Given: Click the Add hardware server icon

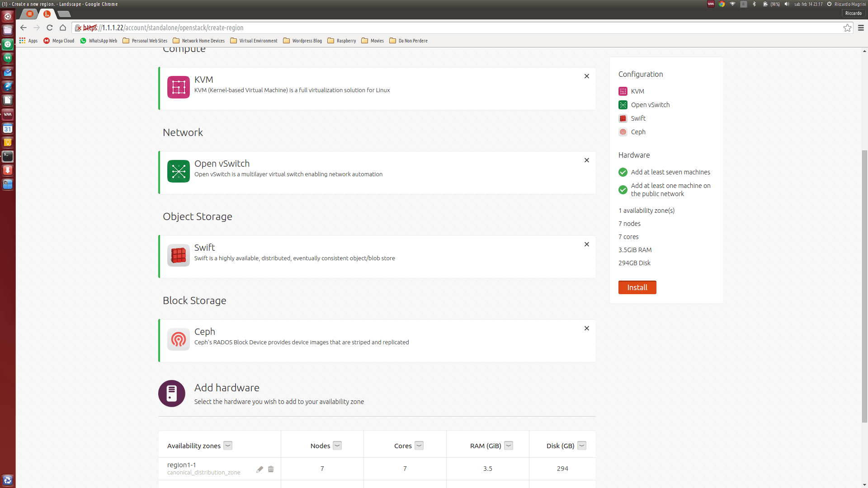Looking at the screenshot, I should 172,394.
